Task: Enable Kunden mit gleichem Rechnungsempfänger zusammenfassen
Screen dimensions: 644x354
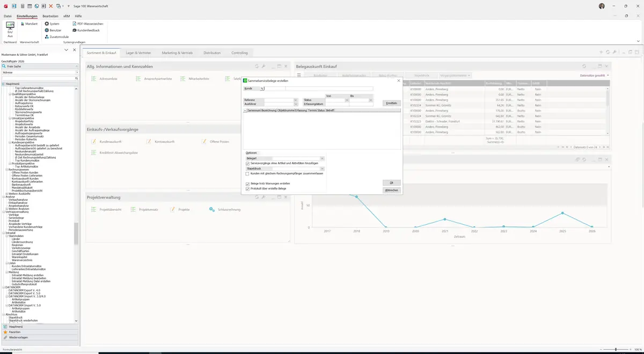Action: 247,174
